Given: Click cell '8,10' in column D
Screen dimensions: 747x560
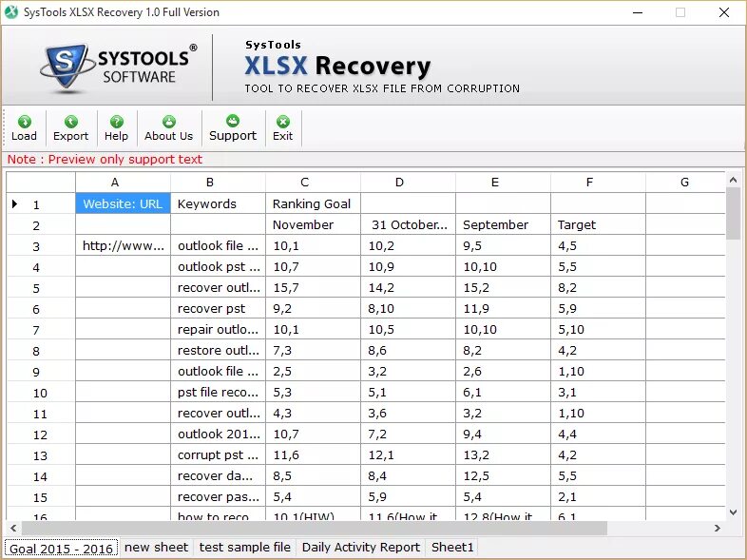Looking at the screenshot, I should tap(409, 308).
